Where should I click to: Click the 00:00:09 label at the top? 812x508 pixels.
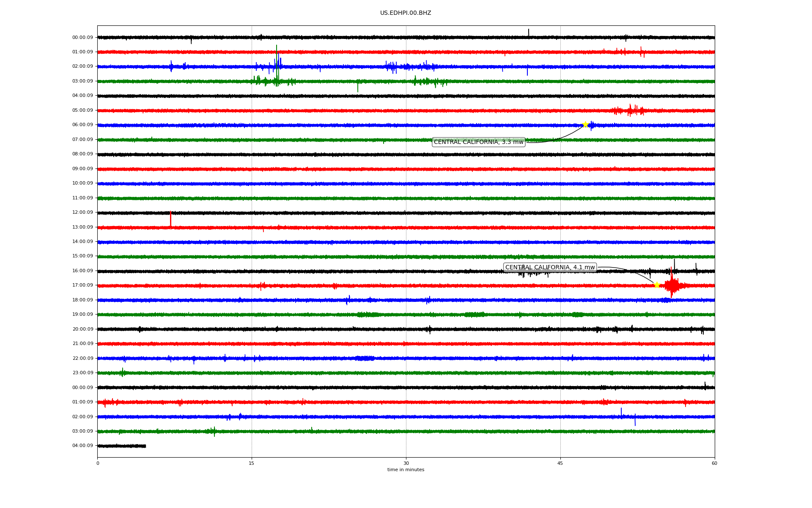point(82,37)
